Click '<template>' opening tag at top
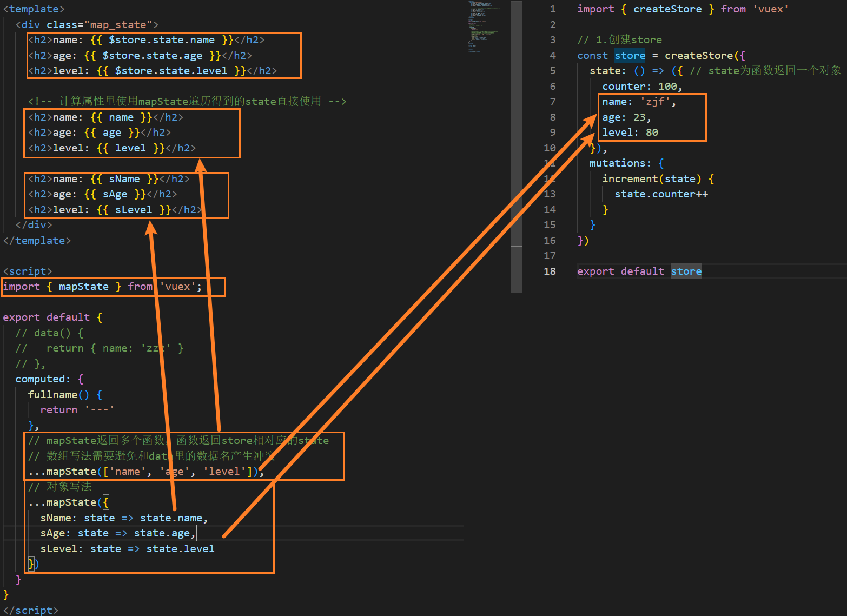 click(x=34, y=9)
